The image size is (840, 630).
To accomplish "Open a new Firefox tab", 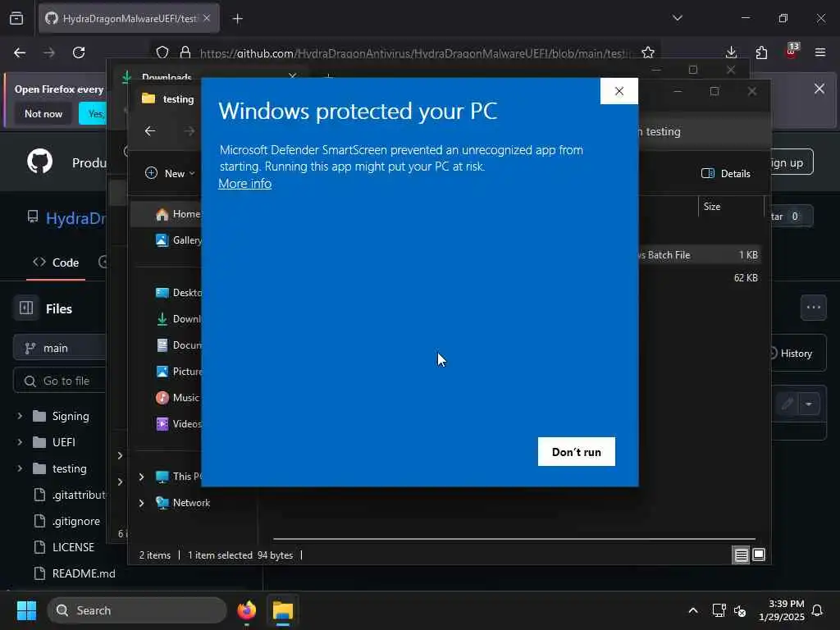I will pos(238,19).
